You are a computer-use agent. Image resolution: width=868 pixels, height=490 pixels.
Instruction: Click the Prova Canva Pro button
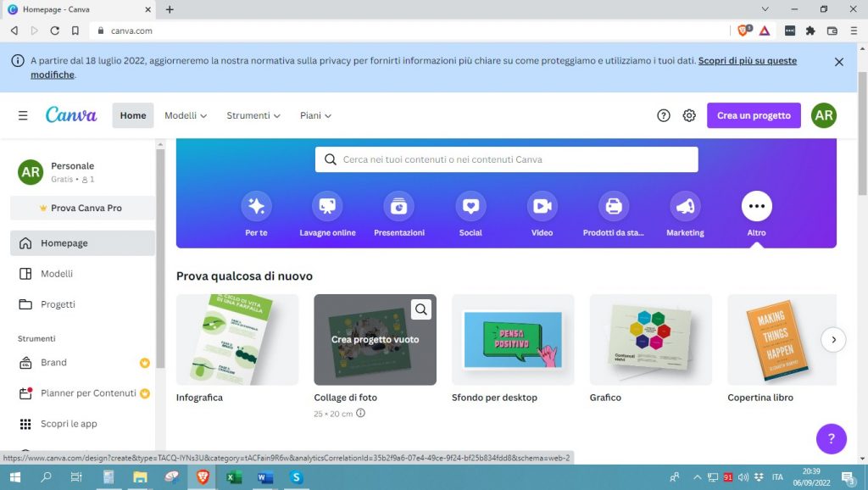point(82,208)
